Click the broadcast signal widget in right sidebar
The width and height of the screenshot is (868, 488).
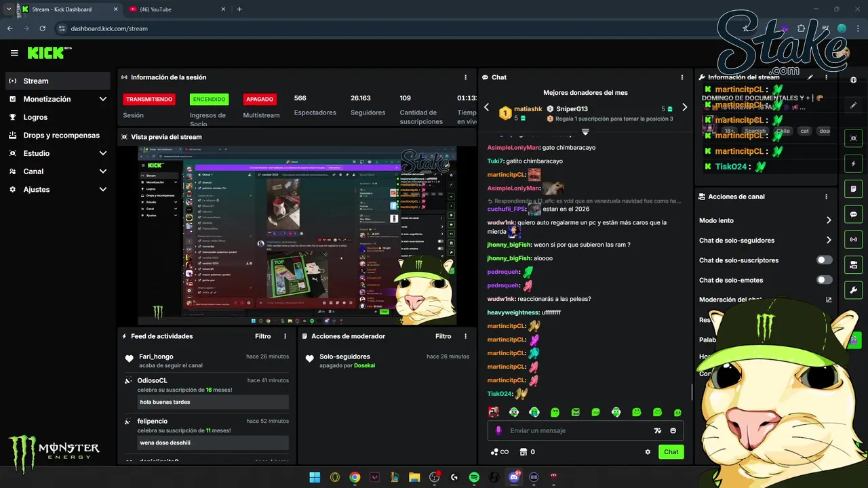tap(854, 239)
